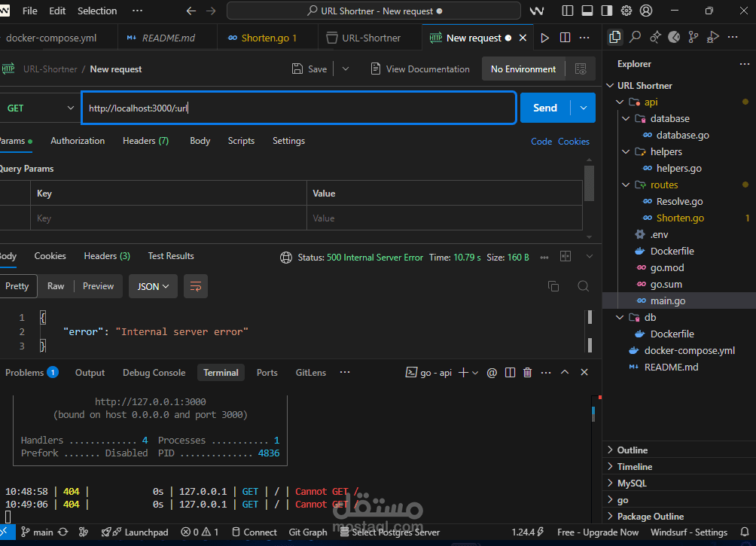Open the GET method dropdown
Viewport: 756px width, 546px height.
click(x=39, y=108)
